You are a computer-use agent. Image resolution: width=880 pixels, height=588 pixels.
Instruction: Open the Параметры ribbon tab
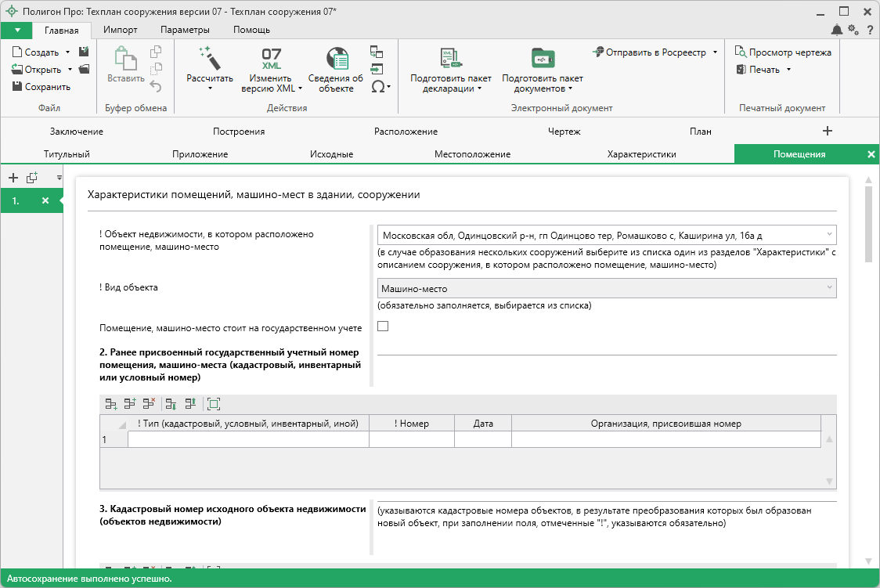(x=185, y=30)
